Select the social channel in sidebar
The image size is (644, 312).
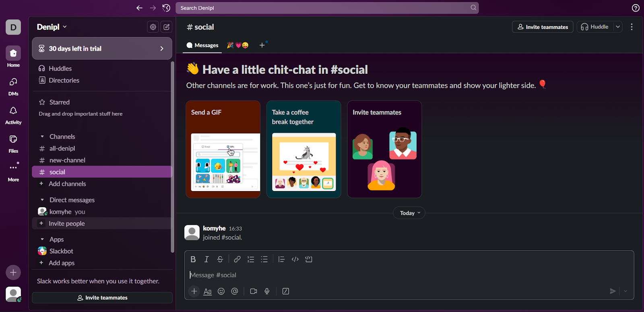click(x=102, y=172)
